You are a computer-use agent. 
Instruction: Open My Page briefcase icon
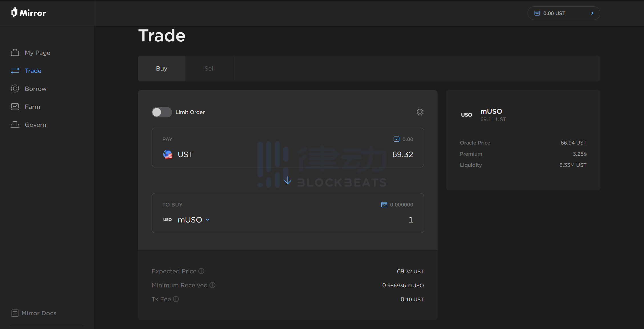pos(15,53)
